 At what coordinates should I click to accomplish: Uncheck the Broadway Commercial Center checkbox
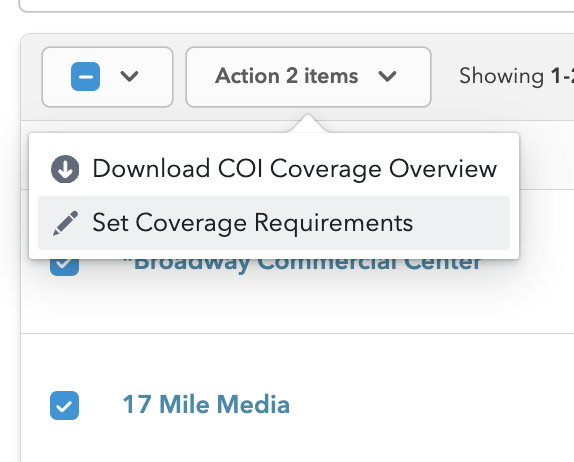click(64, 267)
